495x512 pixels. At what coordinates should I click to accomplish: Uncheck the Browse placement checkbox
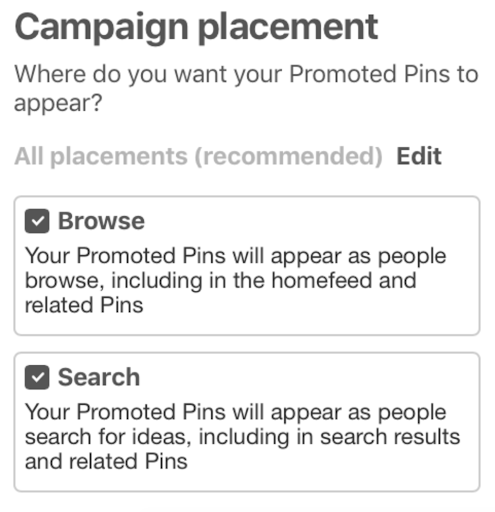(x=37, y=221)
